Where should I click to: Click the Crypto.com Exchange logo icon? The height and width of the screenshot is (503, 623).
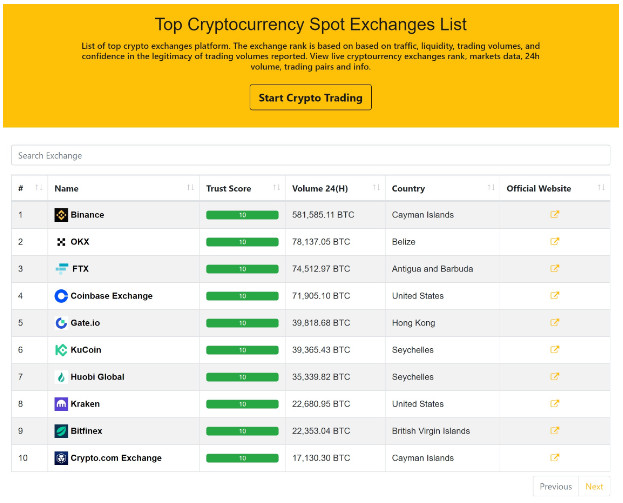click(61, 458)
